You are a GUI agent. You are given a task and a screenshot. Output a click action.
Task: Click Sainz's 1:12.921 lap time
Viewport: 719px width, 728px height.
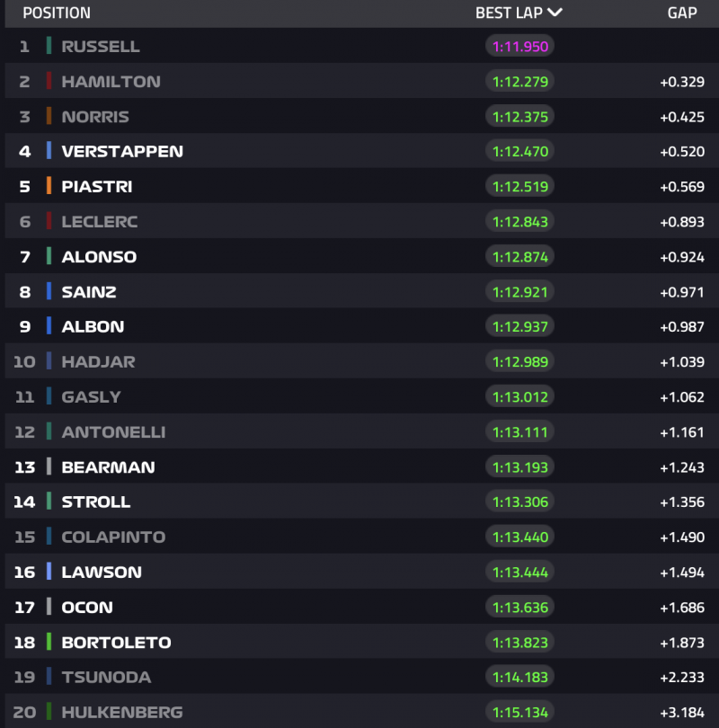(519, 291)
